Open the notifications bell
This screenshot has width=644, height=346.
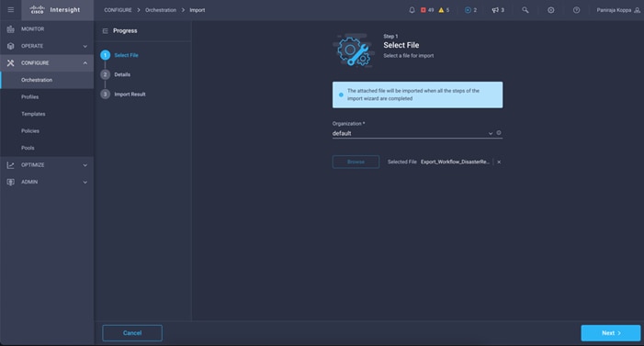[412, 10]
